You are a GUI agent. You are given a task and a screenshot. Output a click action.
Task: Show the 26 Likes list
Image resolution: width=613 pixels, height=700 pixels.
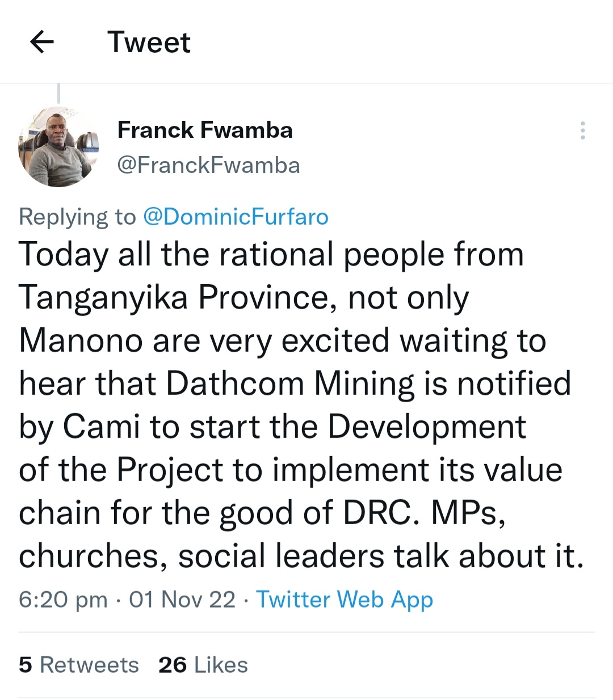[x=203, y=665]
